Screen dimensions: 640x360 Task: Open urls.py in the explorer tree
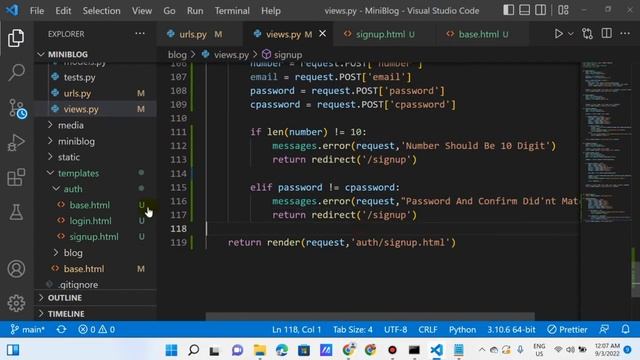tap(96, 93)
